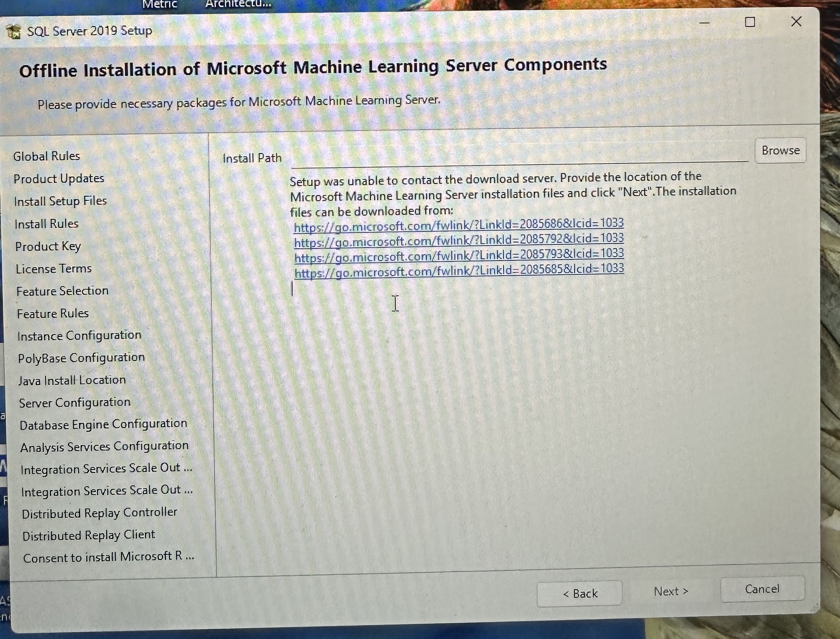
Task: Click the SQL Server 2019 Setup title bar icon
Action: [x=14, y=30]
